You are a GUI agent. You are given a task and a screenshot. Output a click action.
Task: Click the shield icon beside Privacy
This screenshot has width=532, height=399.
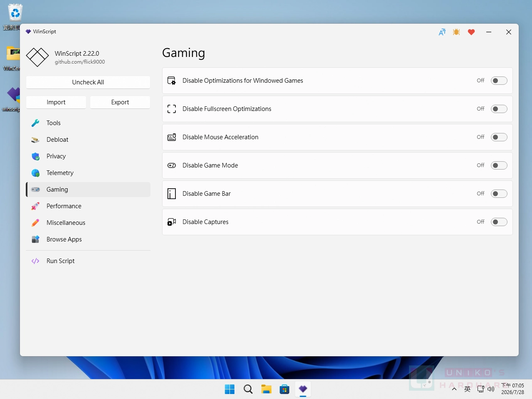point(35,156)
